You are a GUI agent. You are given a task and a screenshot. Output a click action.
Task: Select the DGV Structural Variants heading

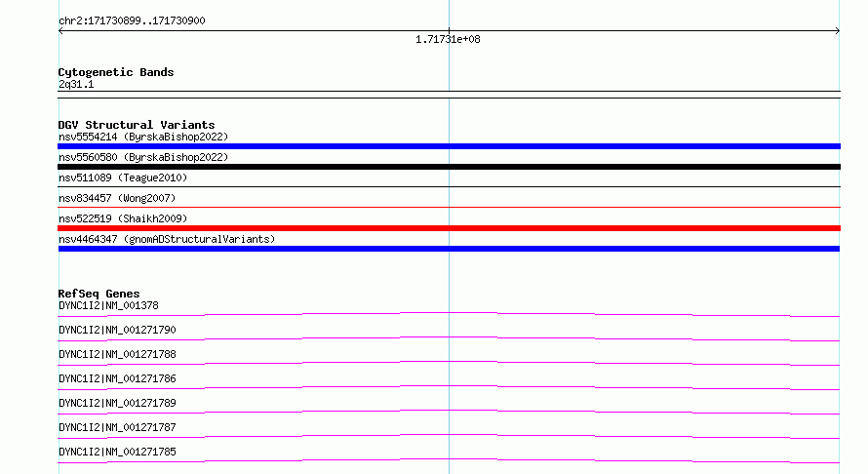(137, 125)
